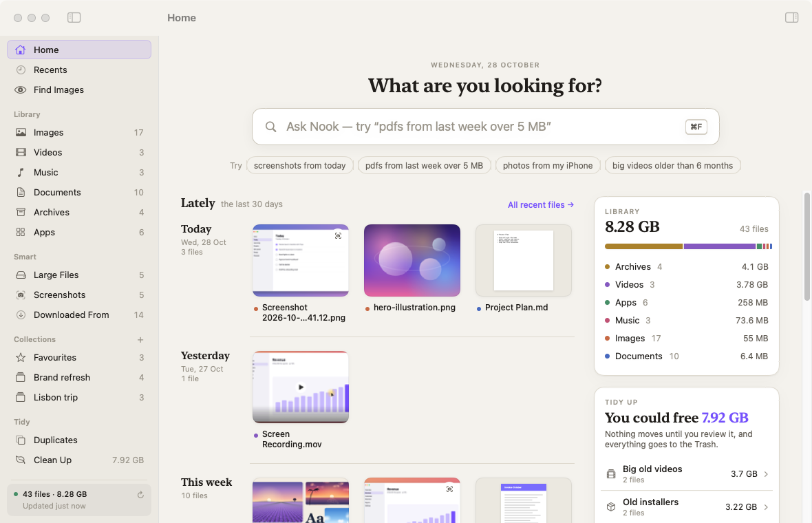Click the hero-illustration.png file name
This screenshot has height=523, width=812.
coord(414,308)
